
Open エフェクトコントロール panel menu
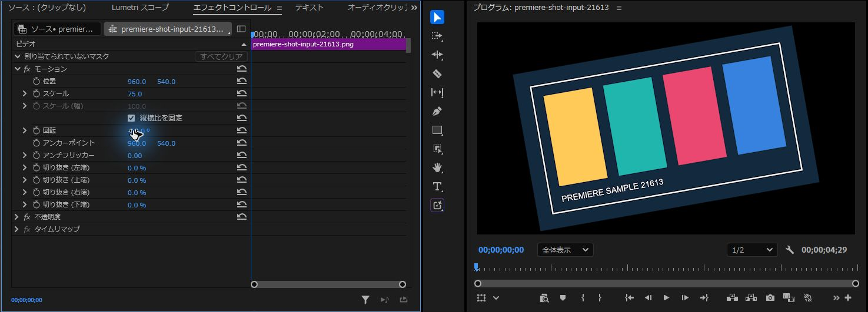[280, 8]
